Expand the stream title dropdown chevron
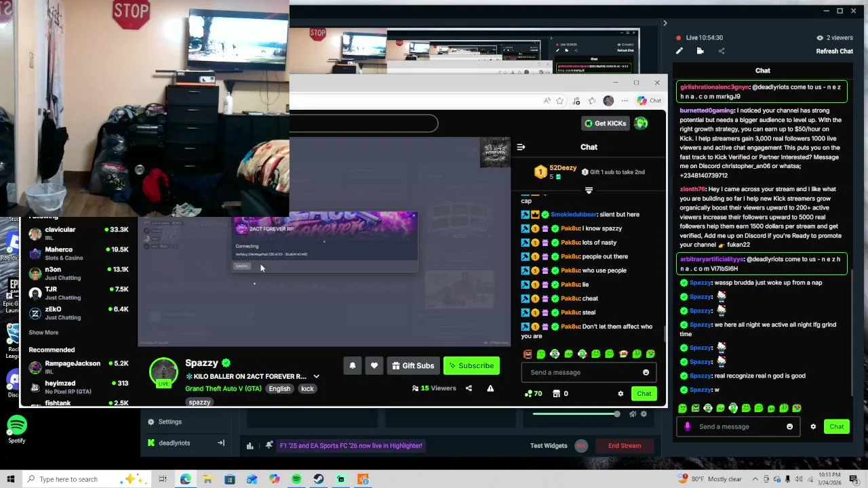This screenshot has width=868, height=488. 316,377
